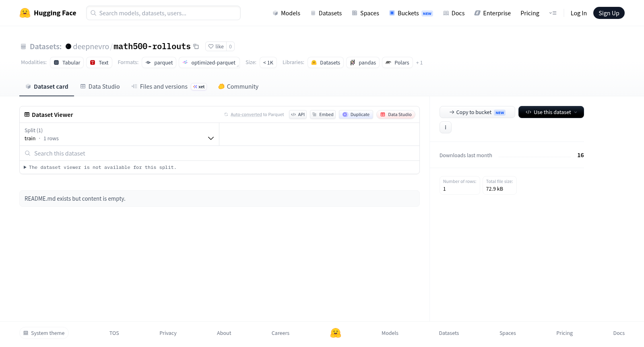Click the Copy to bucket button

click(477, 112)
